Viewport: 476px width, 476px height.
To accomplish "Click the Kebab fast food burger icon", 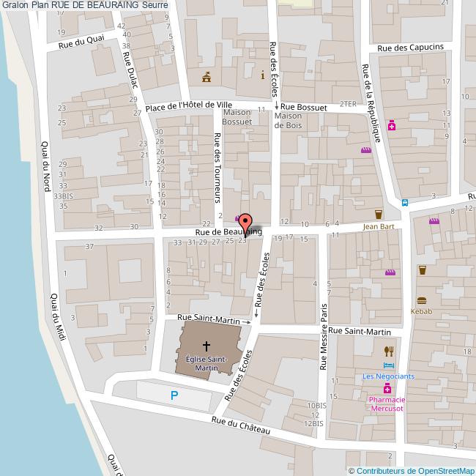I will 422,300.
